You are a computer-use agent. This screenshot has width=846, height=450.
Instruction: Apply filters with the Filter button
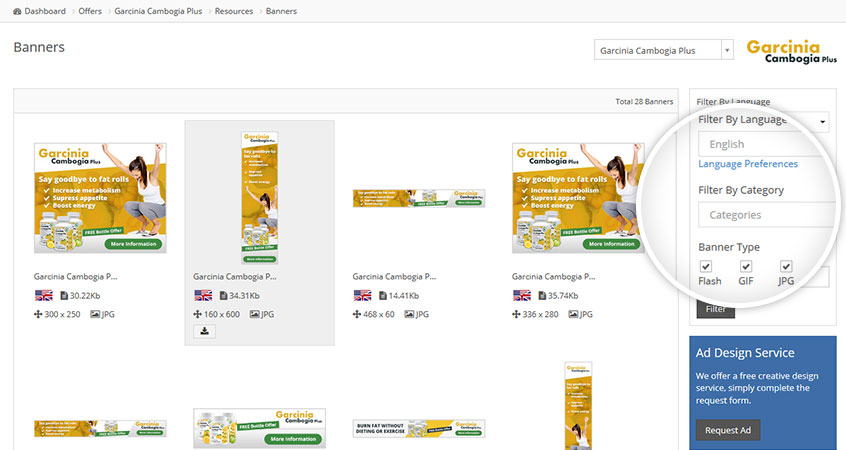(715, 309)
